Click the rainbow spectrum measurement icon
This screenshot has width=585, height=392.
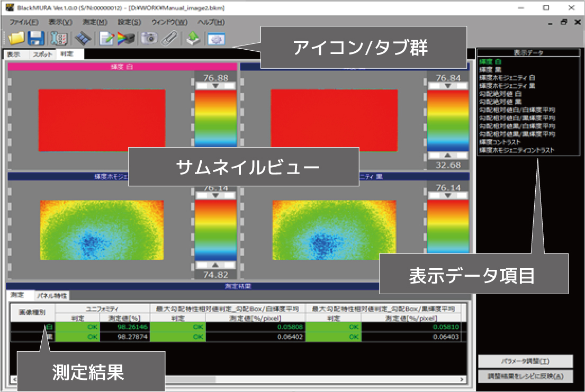coord(126,39)
